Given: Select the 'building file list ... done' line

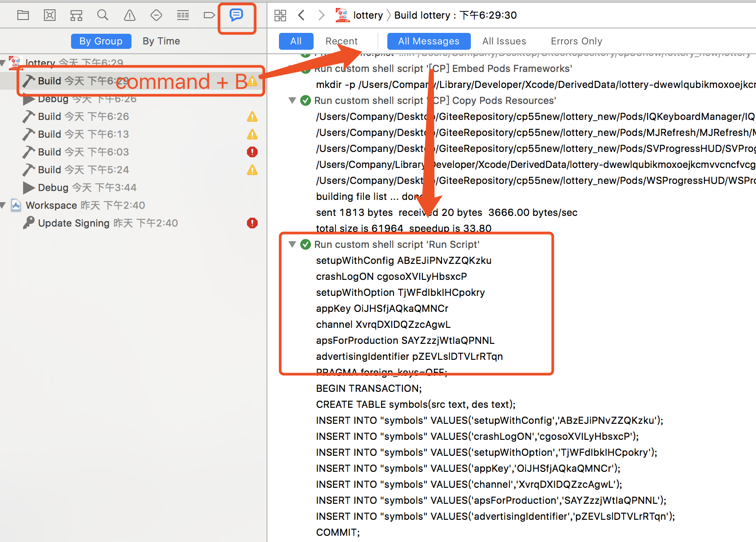Looking at the screenshot, I should (371, 196).
